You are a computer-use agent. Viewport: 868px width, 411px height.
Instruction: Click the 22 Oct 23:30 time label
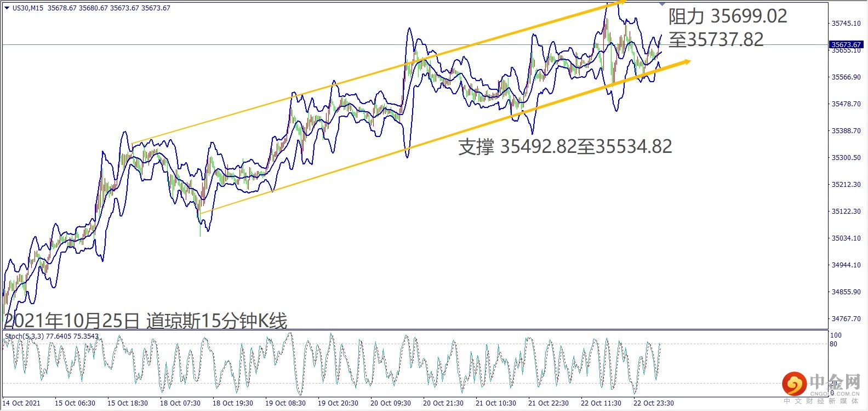tap(654, 403)
